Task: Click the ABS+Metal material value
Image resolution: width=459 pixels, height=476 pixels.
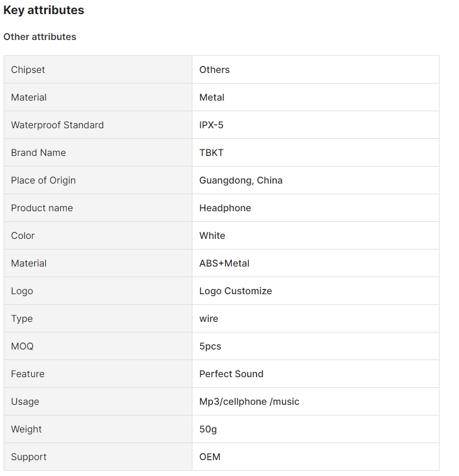Action: click(224, 263)
